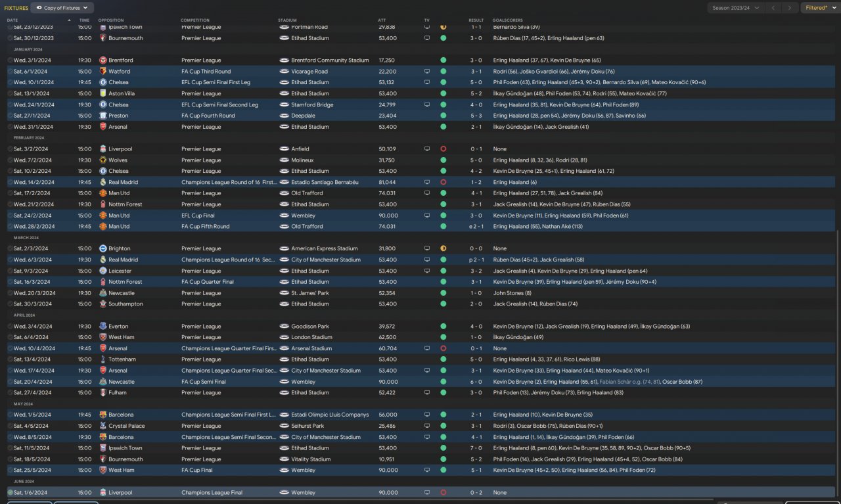Tick the row selector for Sat, 24/2/2024
Image resolution: width=841 pixels, height=504 pixels.
tap(10, 216)
